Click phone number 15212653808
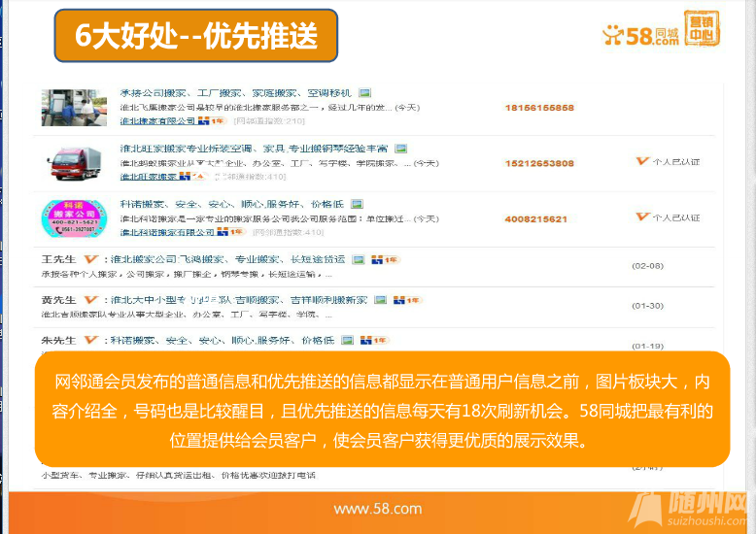Viewport: 756px width, 534px height. click(x=539, y=163)
